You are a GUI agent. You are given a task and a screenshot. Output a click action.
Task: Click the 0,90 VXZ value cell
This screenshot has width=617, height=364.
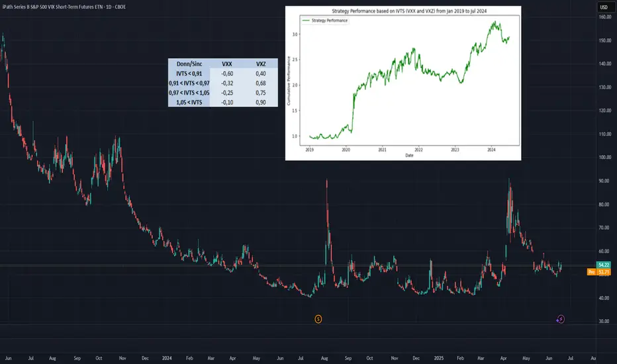tap(261, 103)
